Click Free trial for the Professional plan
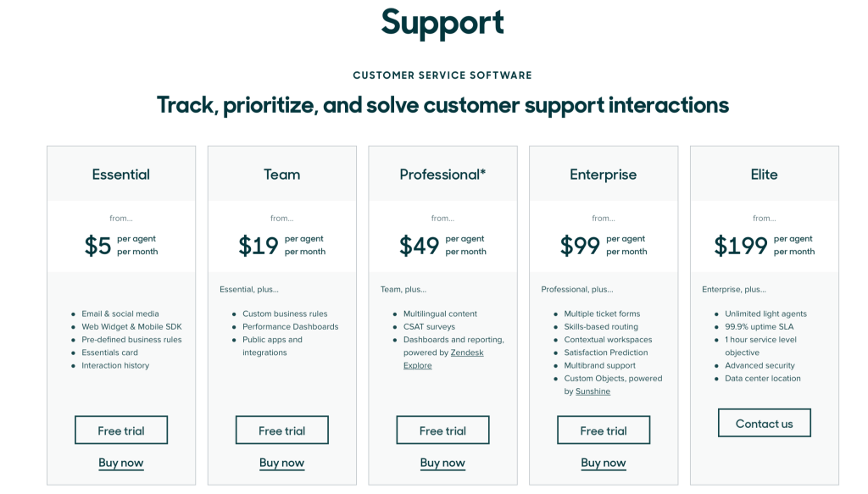The height and width of the screenshot is (494, 868). click(442, 430)
